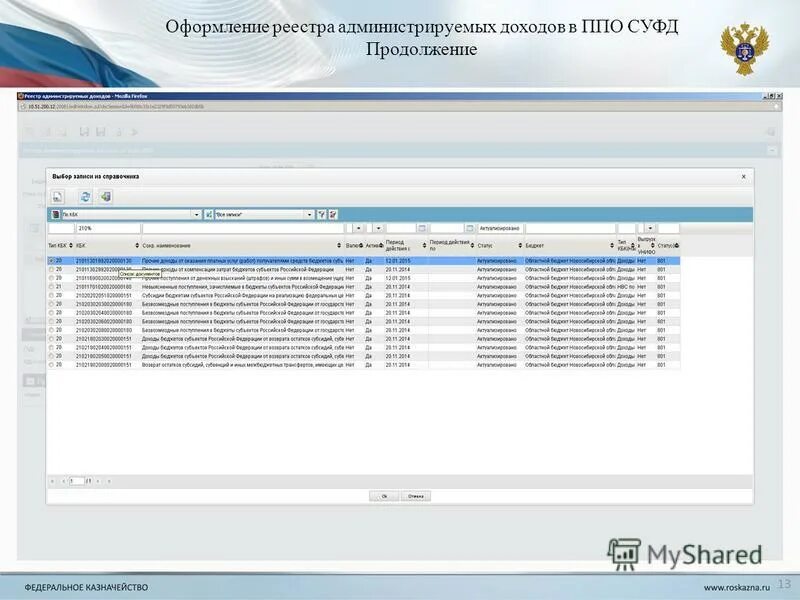Click the bookmark star in Firefox address bar
The height and width of the screenshot is (600, 800).
776,107
